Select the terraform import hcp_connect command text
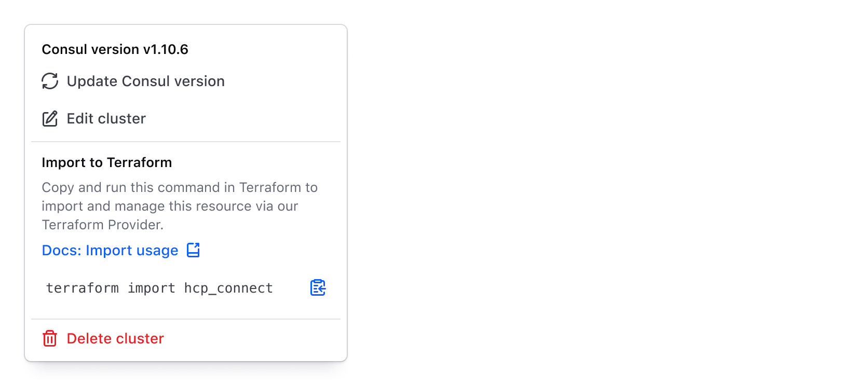This screenshot has width=868, height=386. tap(159, 287)
